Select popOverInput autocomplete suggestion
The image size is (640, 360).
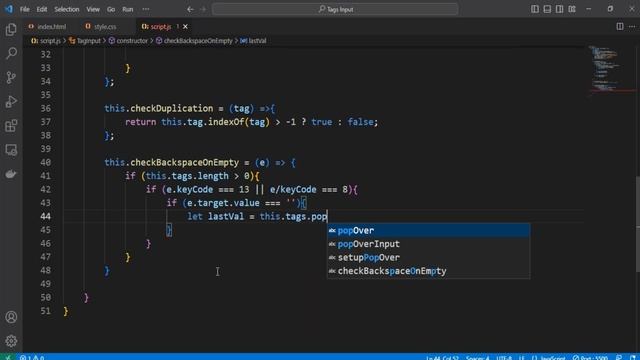point(429,244)
